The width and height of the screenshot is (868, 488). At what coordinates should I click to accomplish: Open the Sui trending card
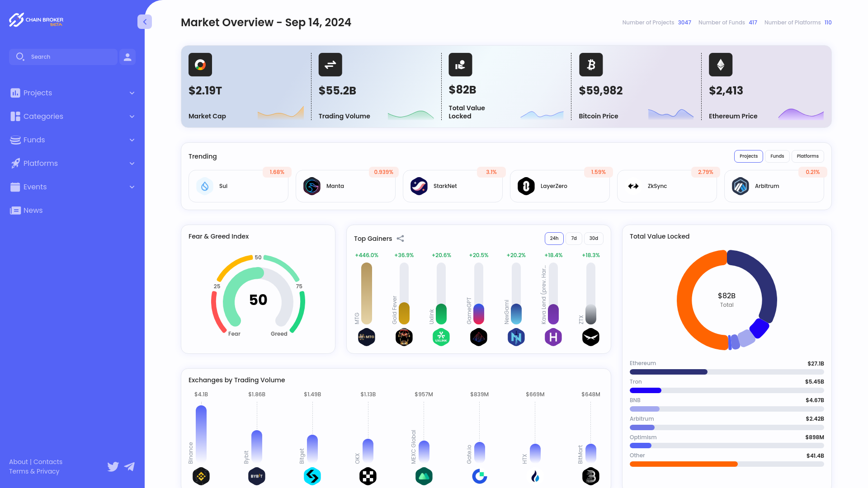point(238,186)
